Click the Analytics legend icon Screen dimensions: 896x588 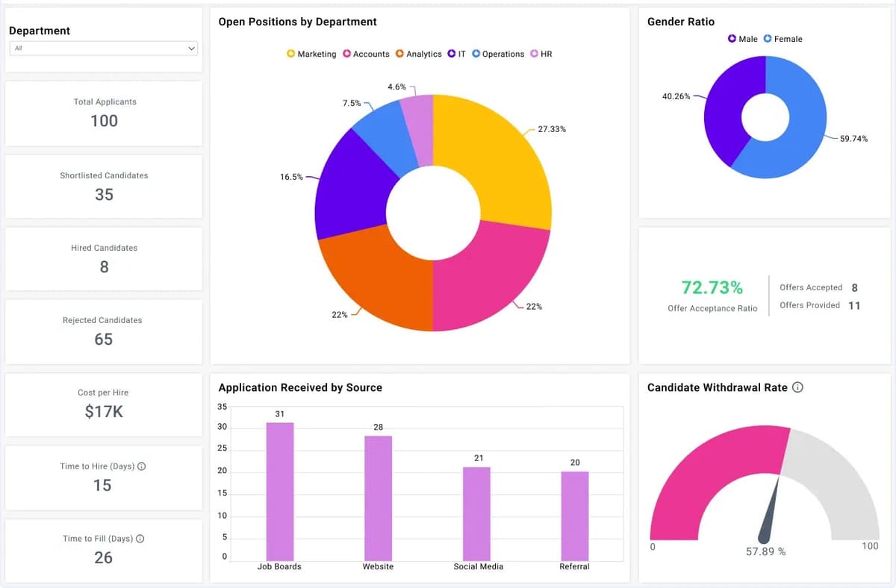(400, 54)
